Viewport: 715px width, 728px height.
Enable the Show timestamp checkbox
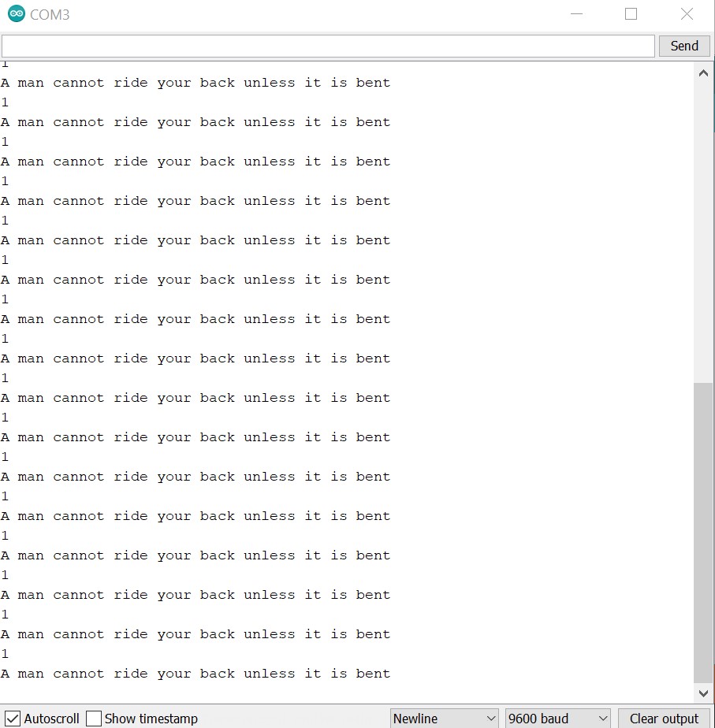[94, 719]
